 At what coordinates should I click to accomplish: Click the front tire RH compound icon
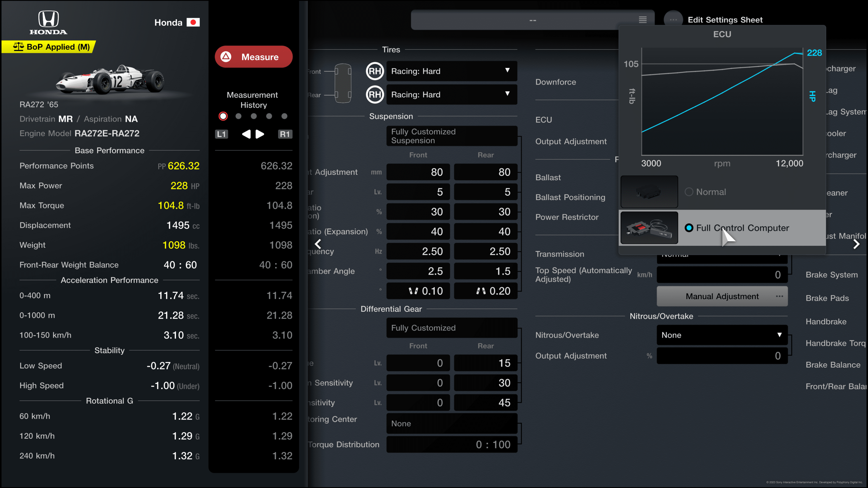(x=375, y=71)
